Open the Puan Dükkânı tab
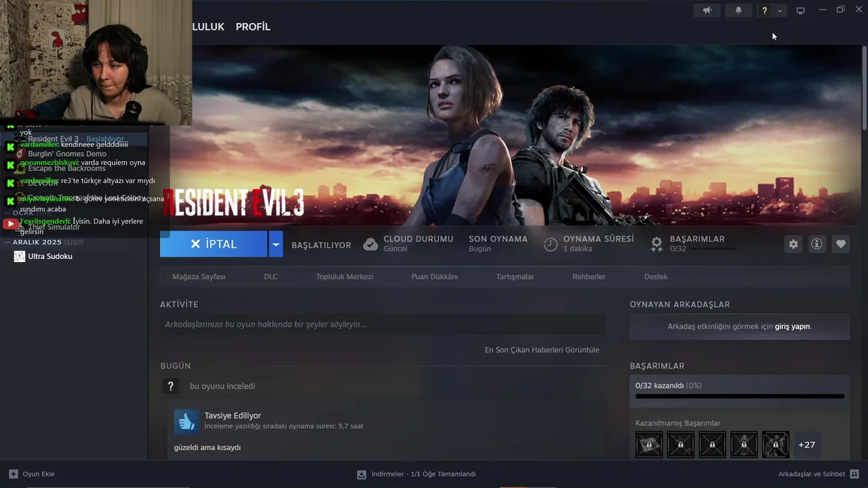Image resolution: width=868 pixels, height=488 pixels. (x=435, y=277)
